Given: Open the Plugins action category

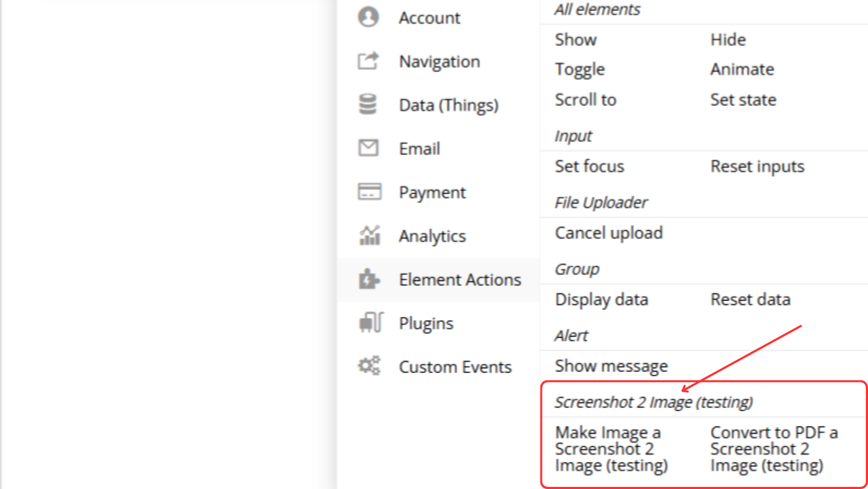Looking at the screenshot, I should coord(426,323).
